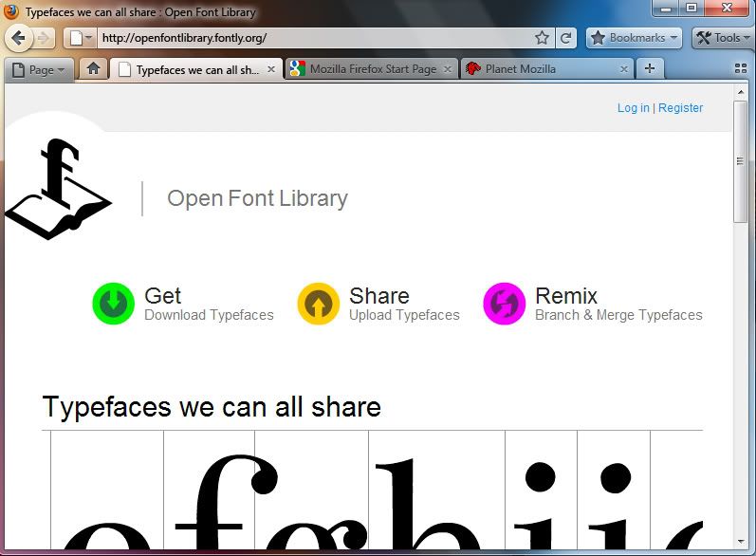This screenshot has height=556, width=756.
Task: Go back with the Back arrow button
Action: [18, 38]
